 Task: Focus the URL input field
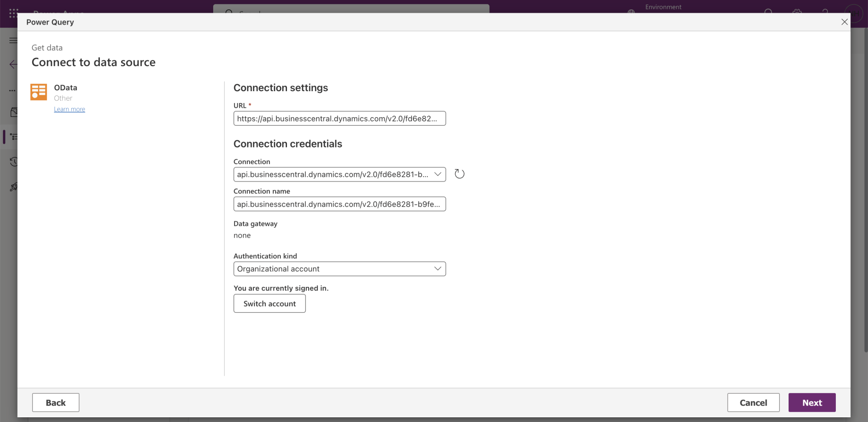coord(339,119)
